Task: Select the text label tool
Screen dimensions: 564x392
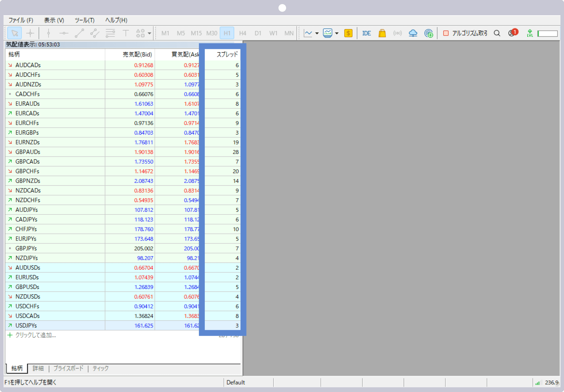Action: (x=126, y=33)
